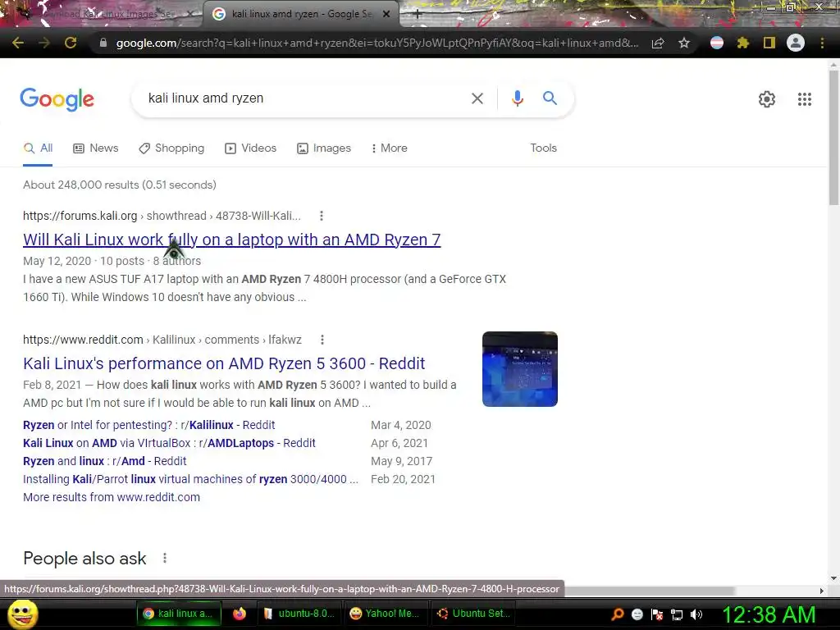Open 'Ryzen or Intel for pentesting?' link
Viewport: 840px width, 630px height.
click(x=149, y=425)
